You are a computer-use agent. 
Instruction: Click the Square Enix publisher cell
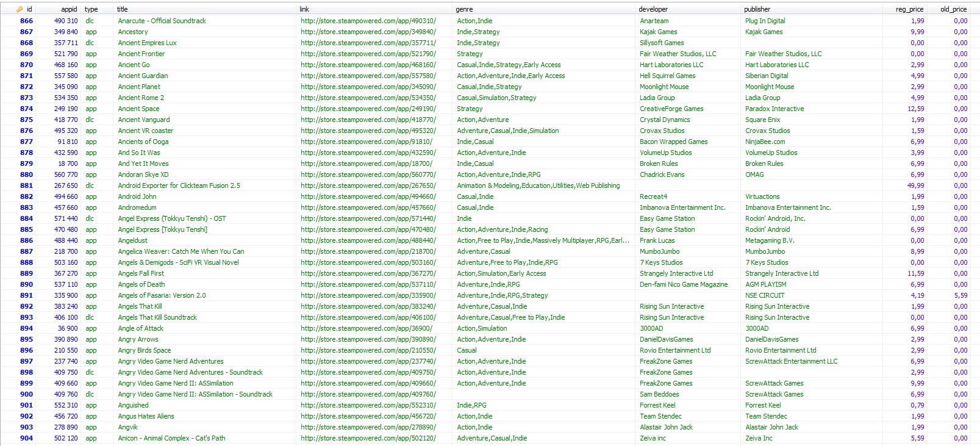pyautogui.click(x=762, y=120)
